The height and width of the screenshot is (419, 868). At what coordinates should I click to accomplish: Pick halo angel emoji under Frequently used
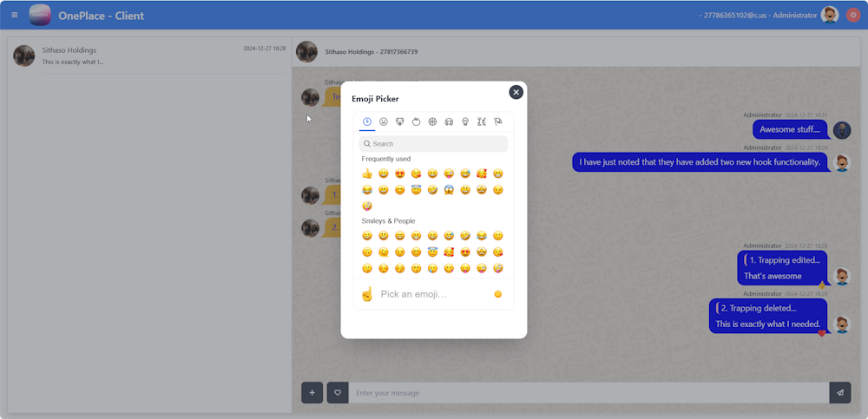coord(417,190)
